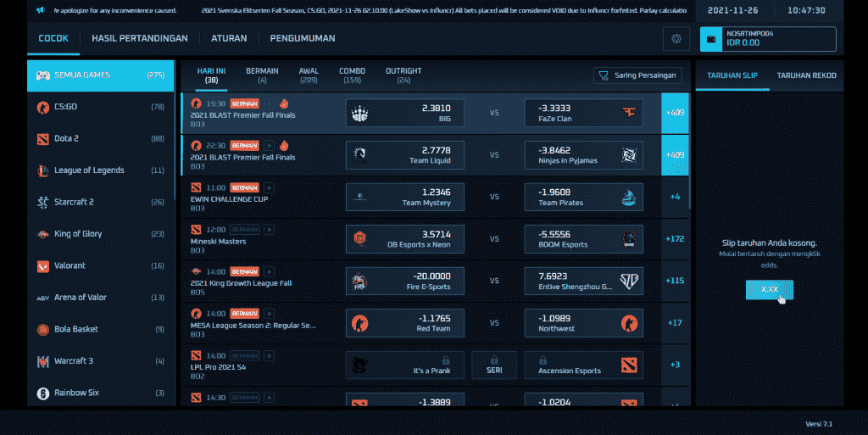
Task: Bet on Northwest at -1.0989
Action: coord(583,323)
